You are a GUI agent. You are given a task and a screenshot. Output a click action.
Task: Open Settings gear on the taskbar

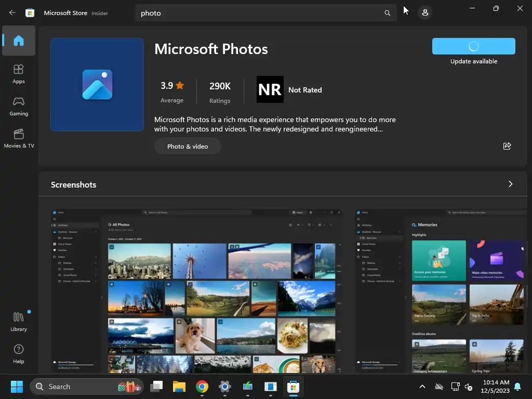224,387
